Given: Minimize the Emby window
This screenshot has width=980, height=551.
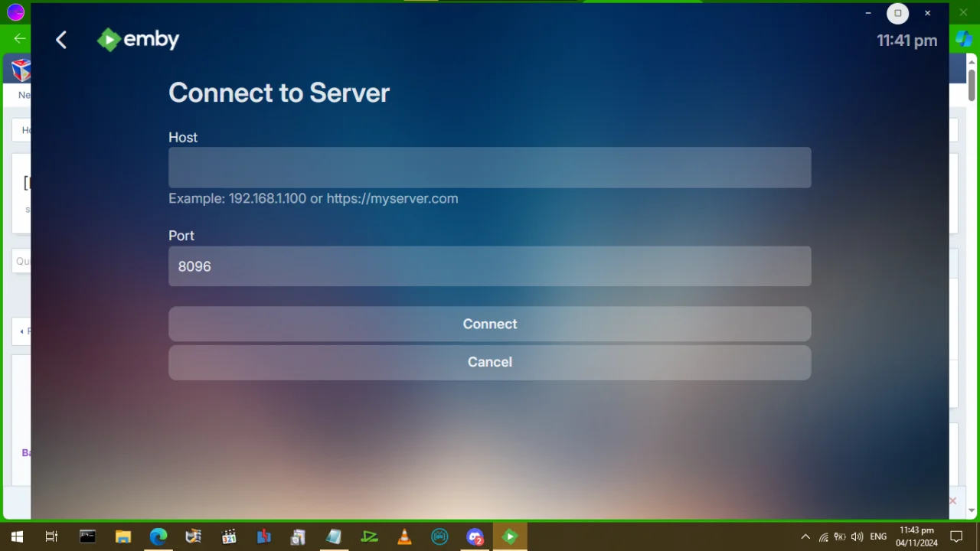Looking at the screenshot, I should [x=868, y=13].
